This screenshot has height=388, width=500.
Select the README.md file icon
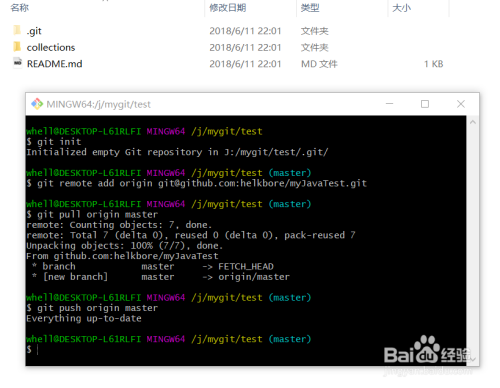[x=17, y=63]
